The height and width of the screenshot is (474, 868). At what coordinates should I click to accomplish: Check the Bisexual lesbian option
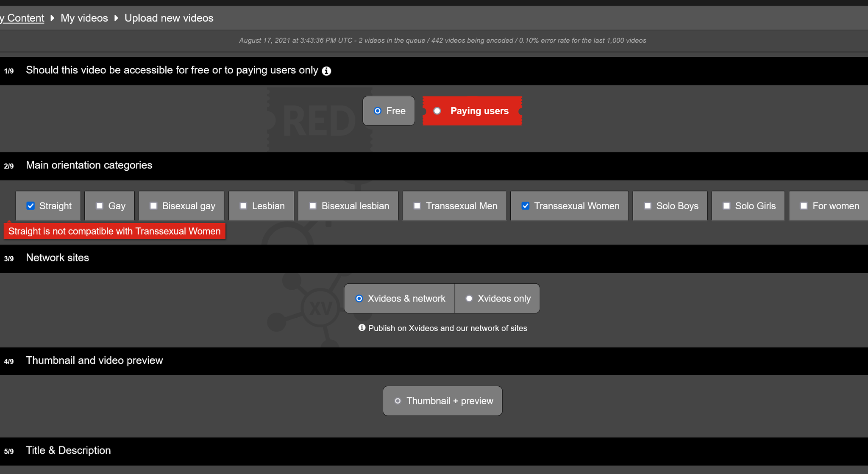[313, 206]
